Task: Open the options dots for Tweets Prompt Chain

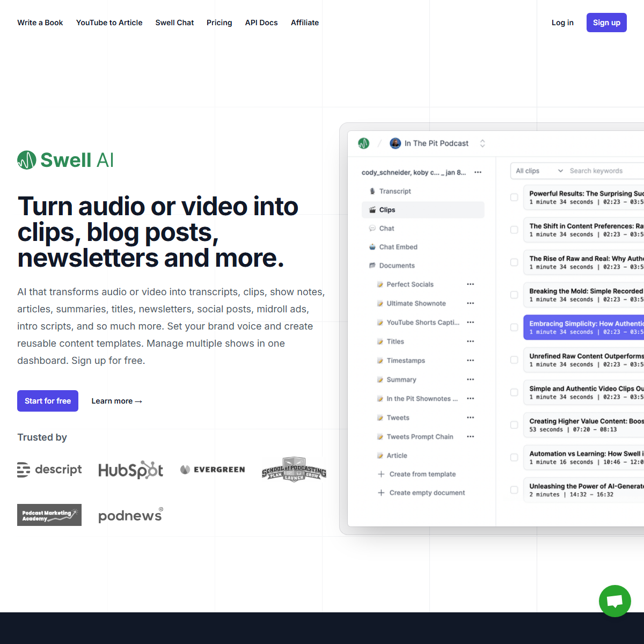Action: (x=471, y=437)
